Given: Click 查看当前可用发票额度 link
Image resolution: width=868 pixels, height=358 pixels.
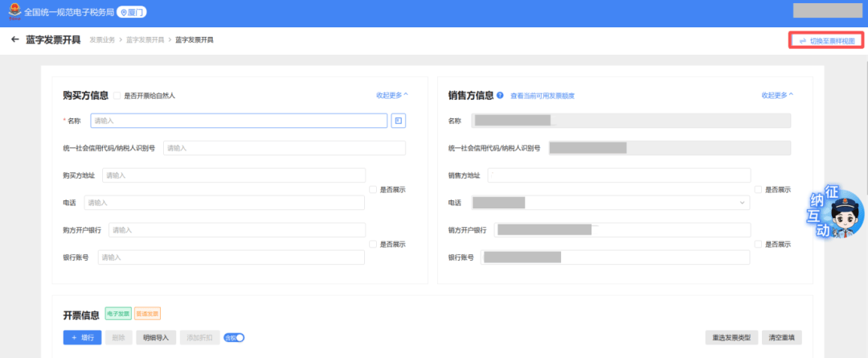Looking at the screenshot, I should pyautogui.click(x=542, y=96).
